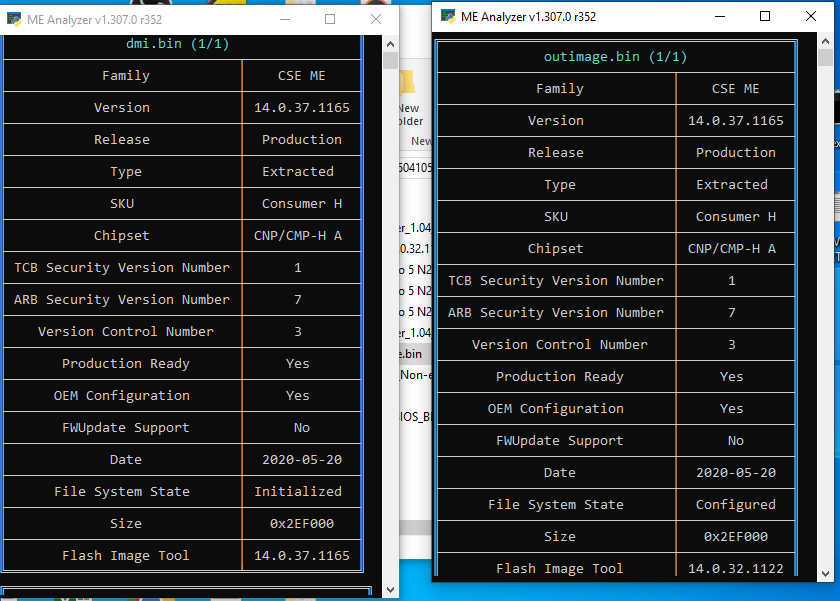
Task: Minimize the left ME Analyzer window
Action: (x=285, y=19)
